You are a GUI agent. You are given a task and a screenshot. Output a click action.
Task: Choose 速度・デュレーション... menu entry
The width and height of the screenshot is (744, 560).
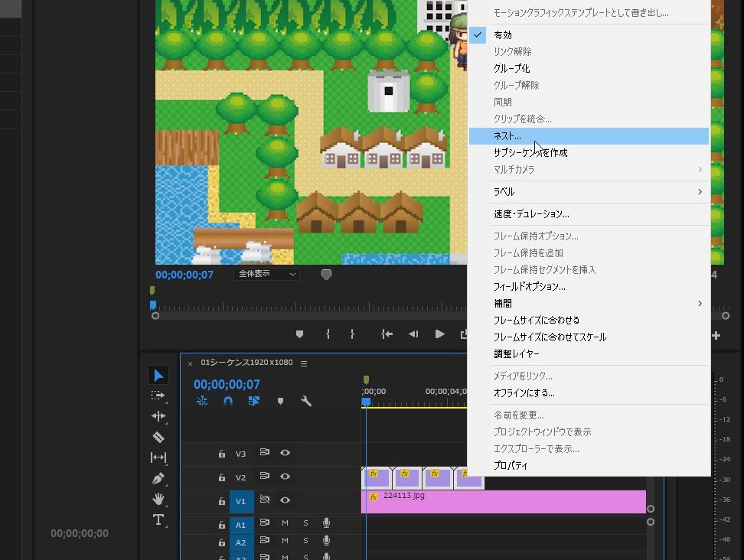531,214
